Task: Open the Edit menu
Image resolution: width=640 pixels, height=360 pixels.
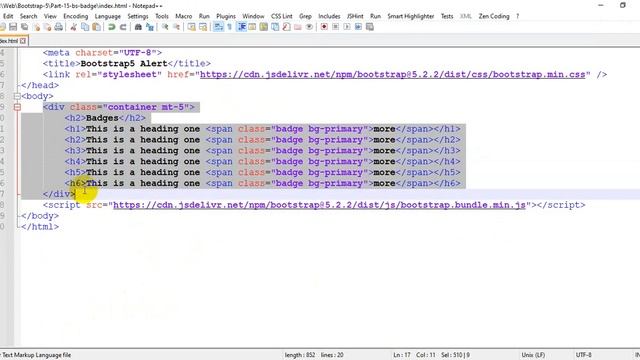Action: point(8,16)
